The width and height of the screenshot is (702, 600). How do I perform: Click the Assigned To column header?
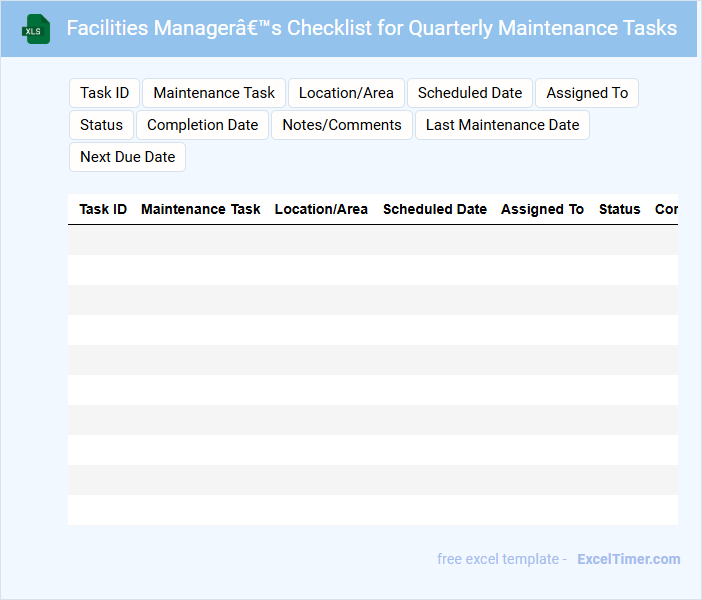542,209
